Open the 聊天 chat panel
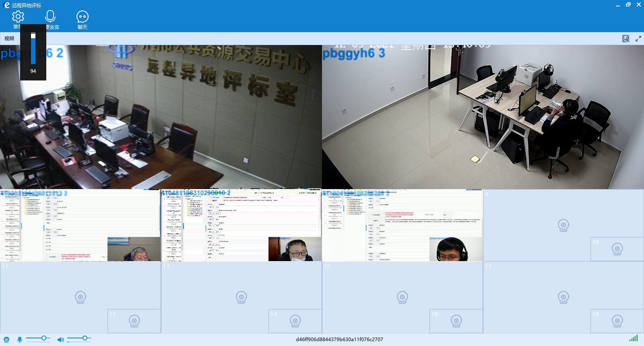Viewport: 644px width, 346px height. click(82, 17)
